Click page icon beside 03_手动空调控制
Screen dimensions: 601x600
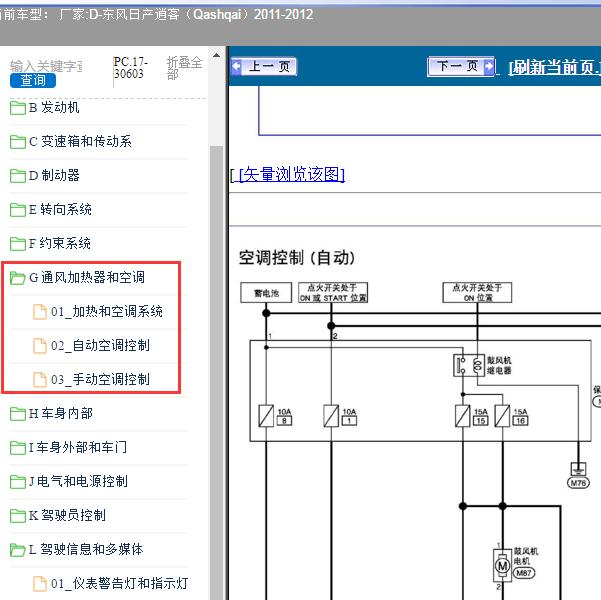40,380
